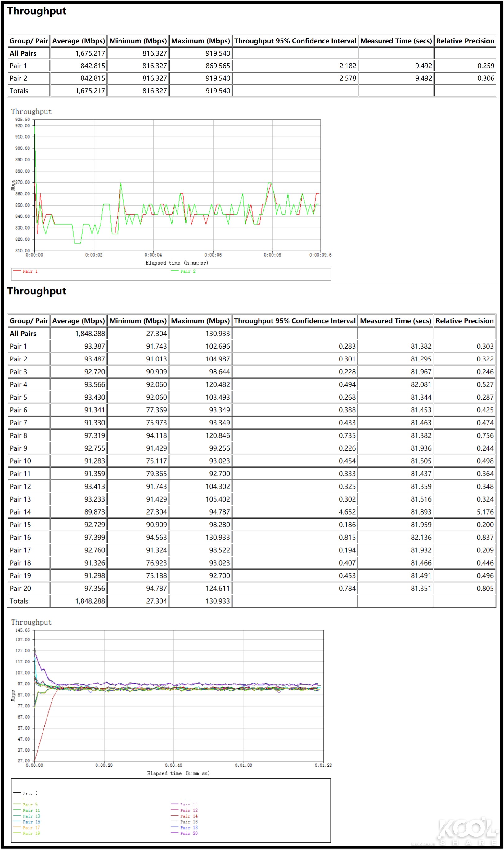The image size is (504, 850).
Task: Select the 2.182 confidence interval cell
Action: 348,66
